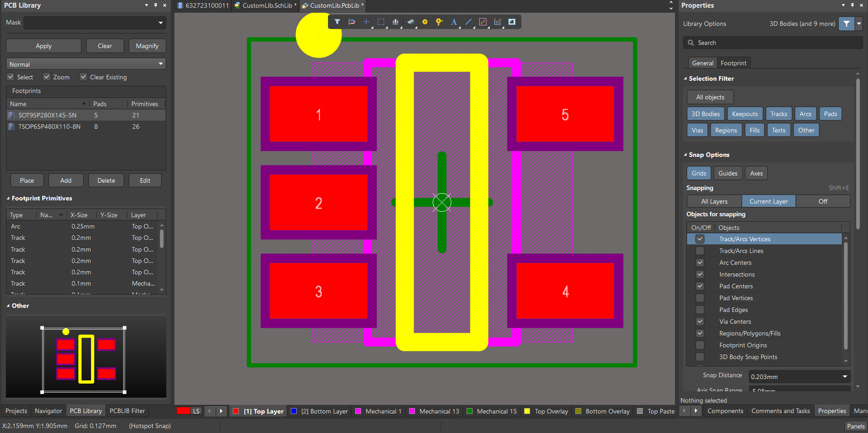
Task: Enable Track/Arcs Lines snapping checkbox
Action: (700, 251)
